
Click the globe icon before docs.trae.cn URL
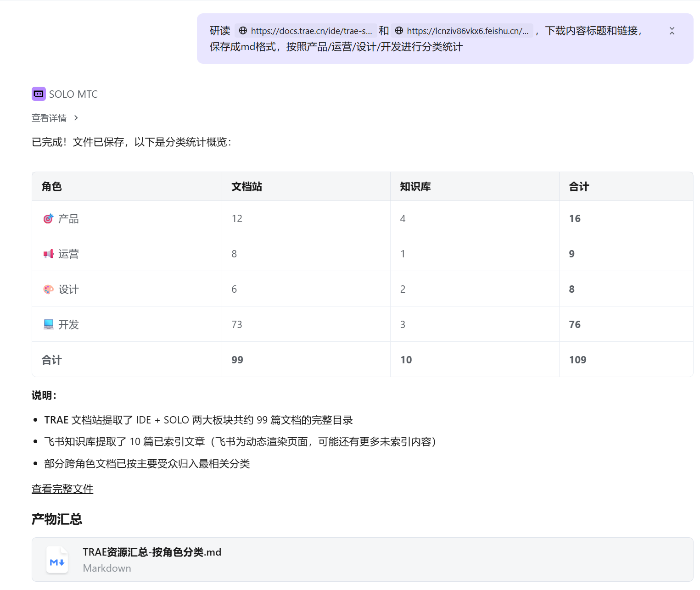[x=243, y=31]
